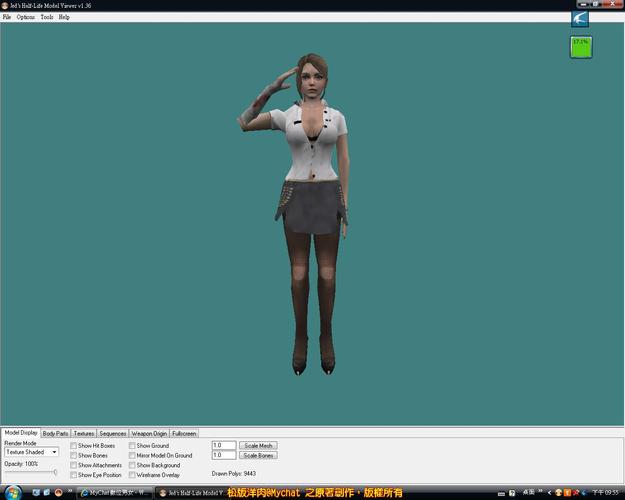Switch to the Fullscreen tab

click(184, 433)
